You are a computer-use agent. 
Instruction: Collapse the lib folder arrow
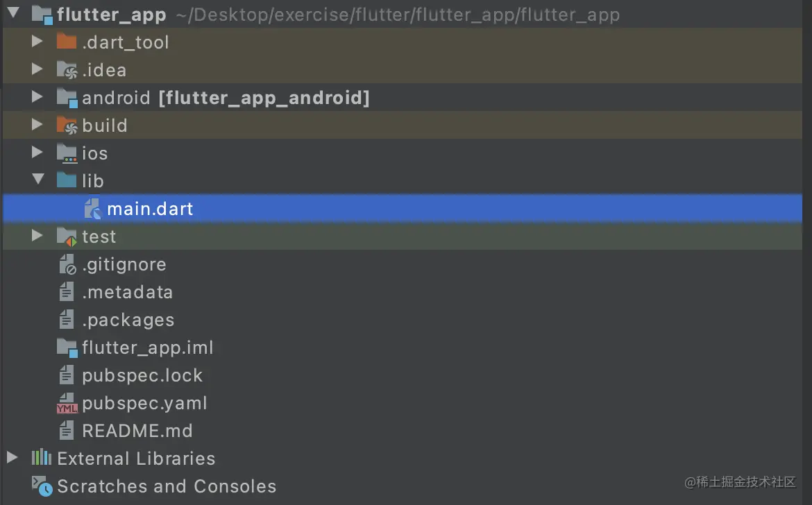pos(37,180)
